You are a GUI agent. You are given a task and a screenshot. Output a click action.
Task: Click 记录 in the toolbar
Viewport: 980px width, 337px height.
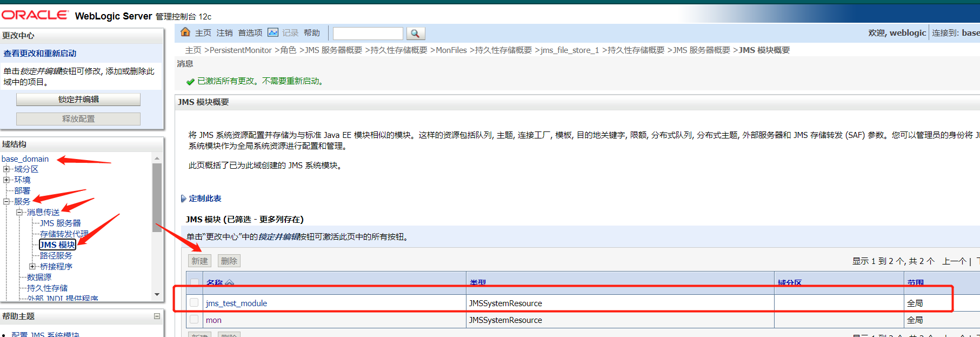[290, 33]
